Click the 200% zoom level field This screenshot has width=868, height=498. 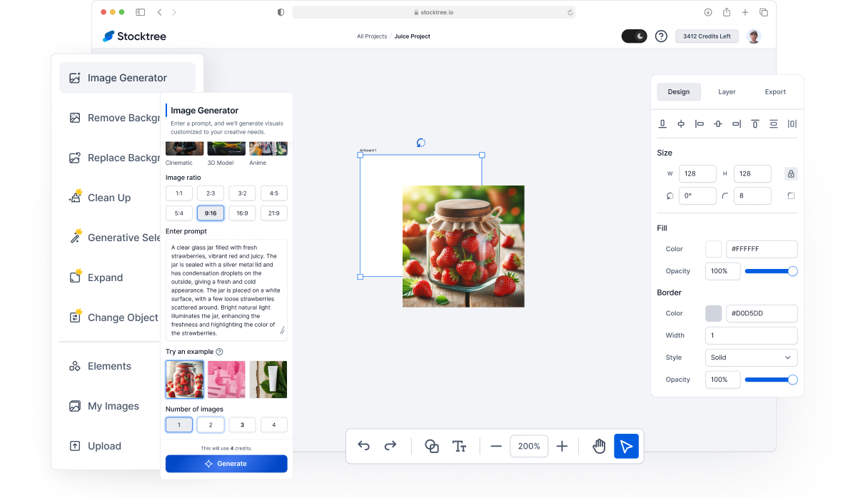tap(529, 446)
